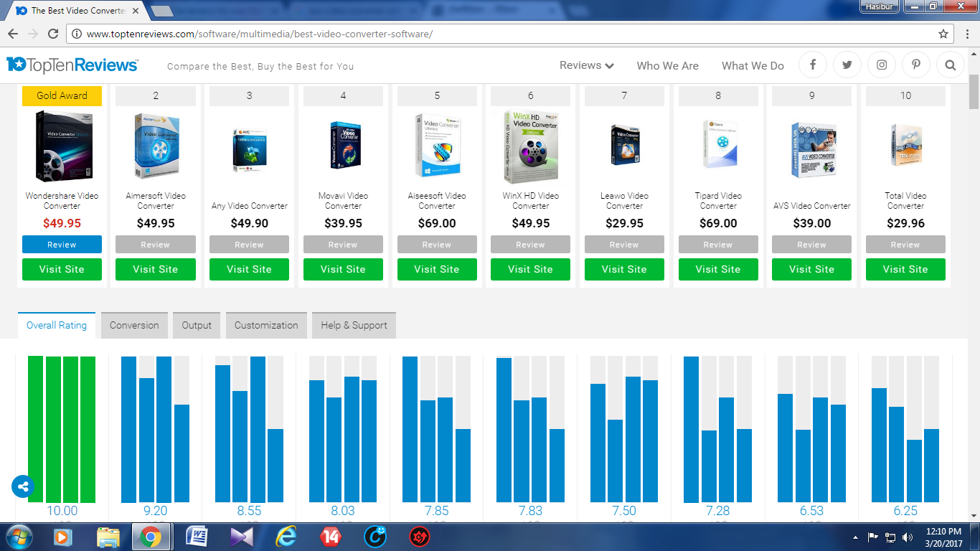
Task: Open Windows Media Player from taskbar
Action: [62, 537]
